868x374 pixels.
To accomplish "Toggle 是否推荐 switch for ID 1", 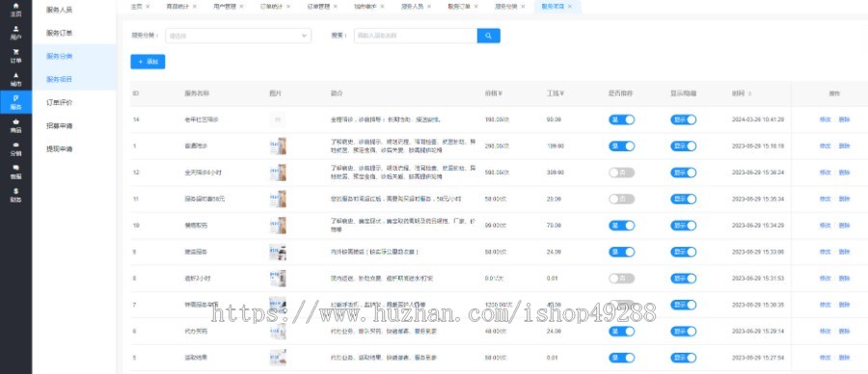I will point(622,147).
